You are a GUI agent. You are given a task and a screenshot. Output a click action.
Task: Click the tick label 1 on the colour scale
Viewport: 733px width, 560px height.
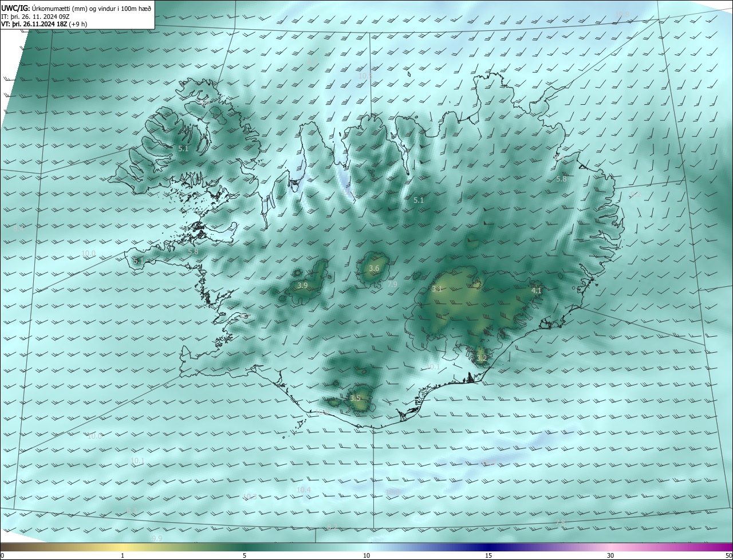(x=123, y=556)
